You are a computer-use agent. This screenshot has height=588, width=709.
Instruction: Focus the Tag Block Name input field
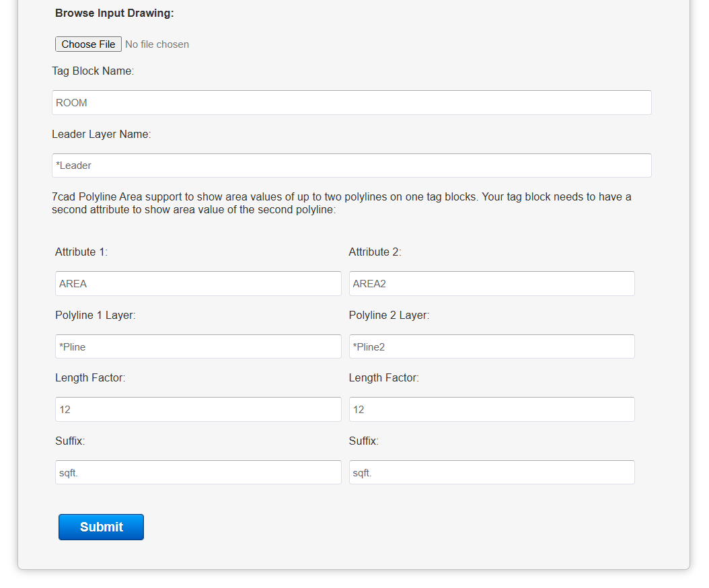351,103
